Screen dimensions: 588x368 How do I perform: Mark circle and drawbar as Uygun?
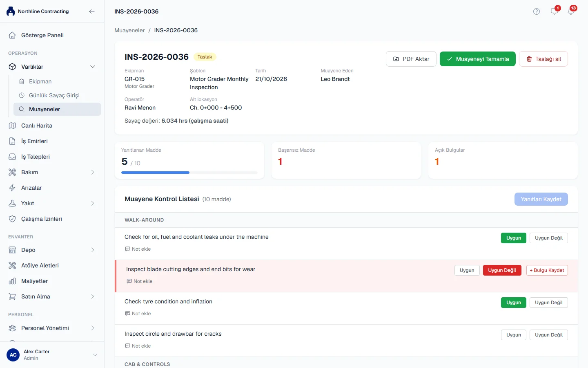click(x=514, y=335)
